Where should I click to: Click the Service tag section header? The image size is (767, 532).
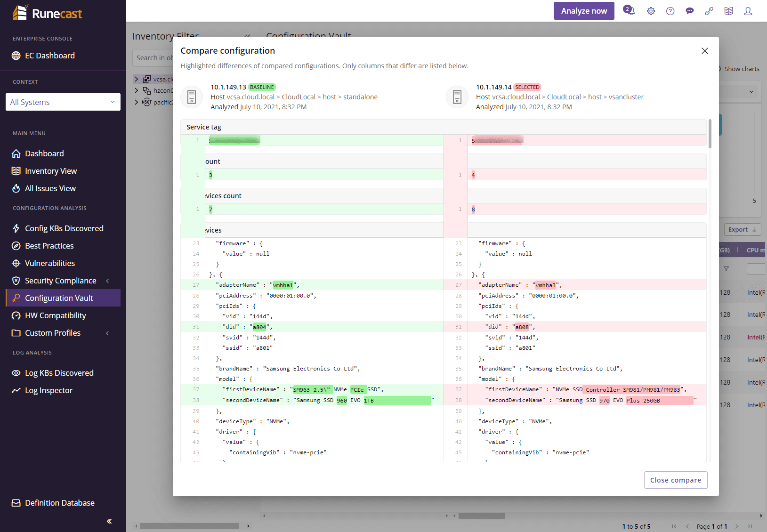tap(444, 127)
